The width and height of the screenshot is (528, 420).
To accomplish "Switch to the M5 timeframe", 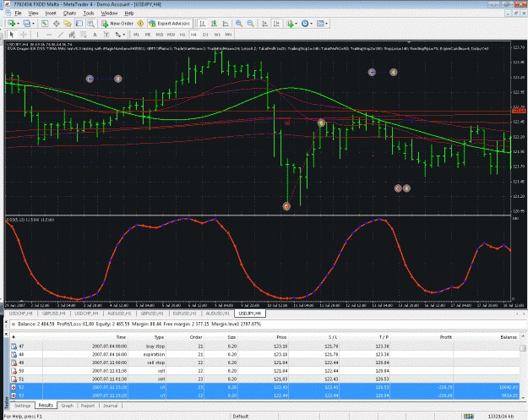I will tap(148, 35).
